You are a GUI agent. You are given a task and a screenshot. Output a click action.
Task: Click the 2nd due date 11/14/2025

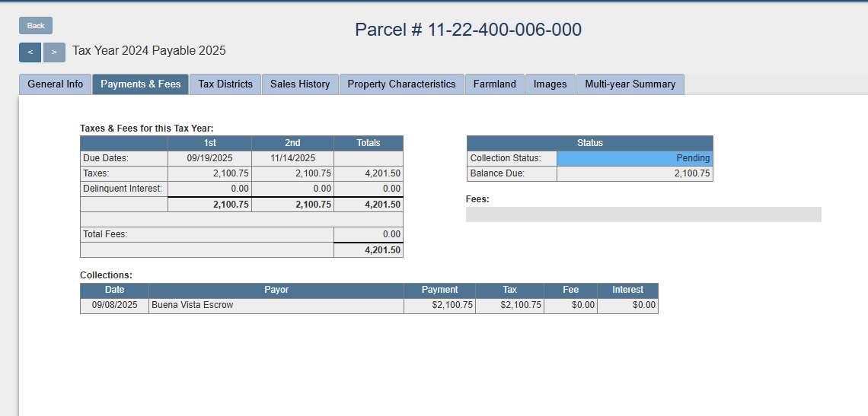(x=292, y=158)
